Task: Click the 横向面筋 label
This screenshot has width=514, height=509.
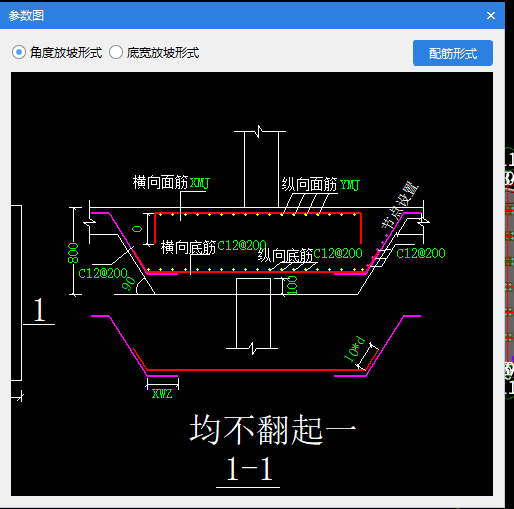Action: (x=161, y=182)
